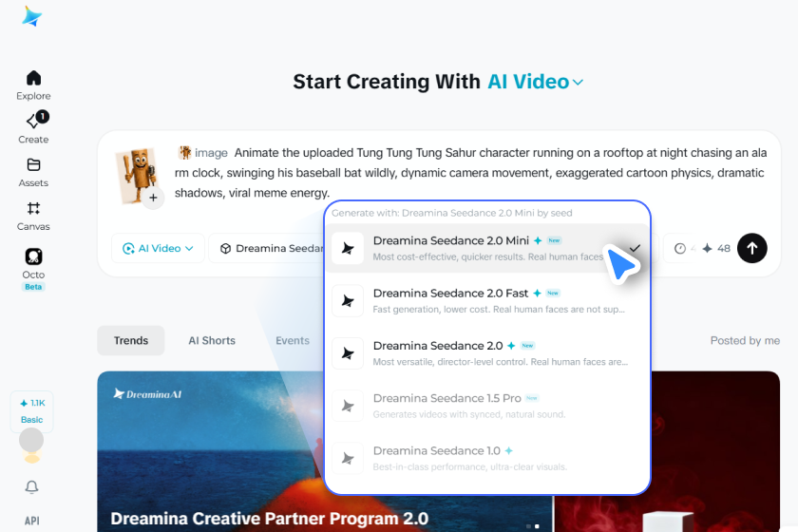Viewport: 798px width, 532px height.
Task: Click Seedance 1.5 Pro model icon
Action: pyautogui.click(x=348, y=406)
